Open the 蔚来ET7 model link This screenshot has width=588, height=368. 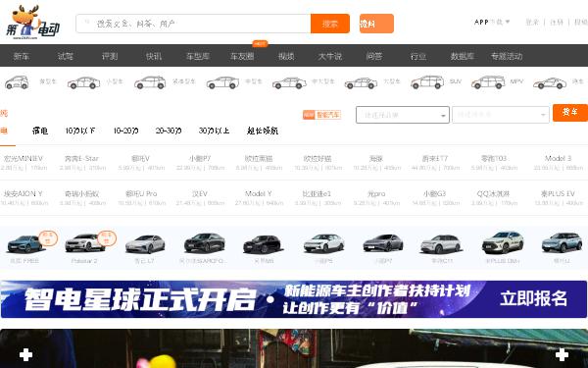pyautogui.click(x=434, y=158)
